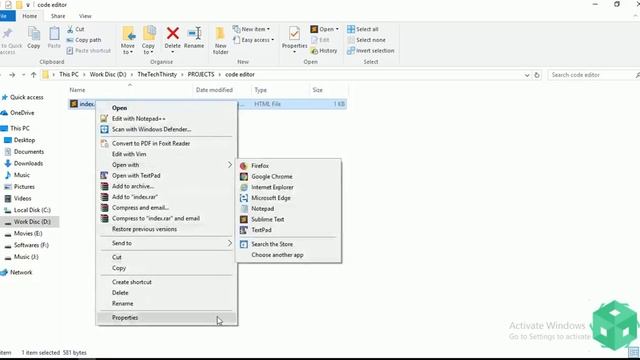This screenshot has height=360, width=640.
Task: Expand address bar history dropdown arrow
Action: [x=527, y=75]
